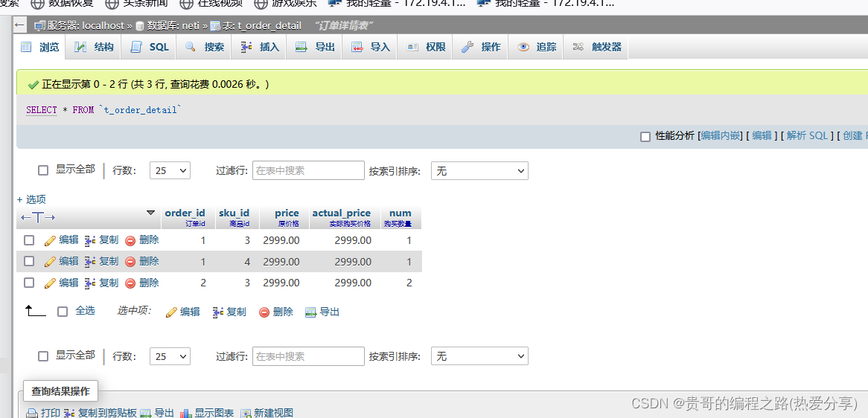868x418 pixels.
Task: Click the 新建视图 create view icon
Action: click(x=246, y=413)
